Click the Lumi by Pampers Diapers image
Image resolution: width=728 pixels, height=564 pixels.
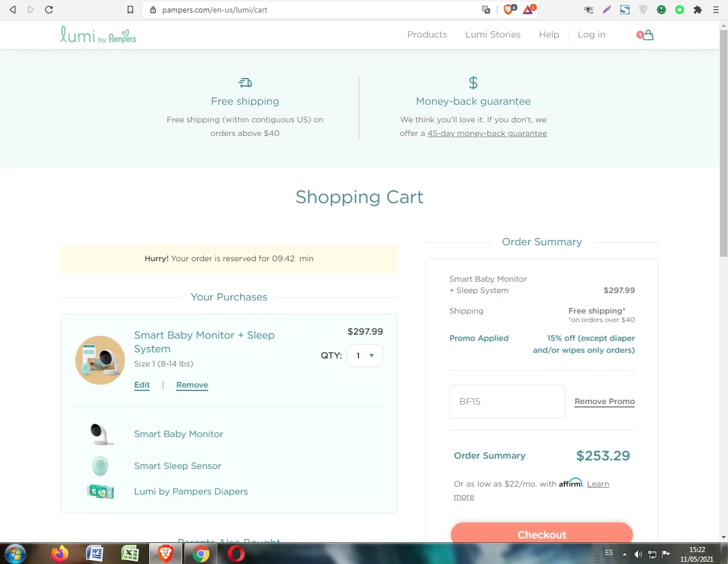click(101, 491)
